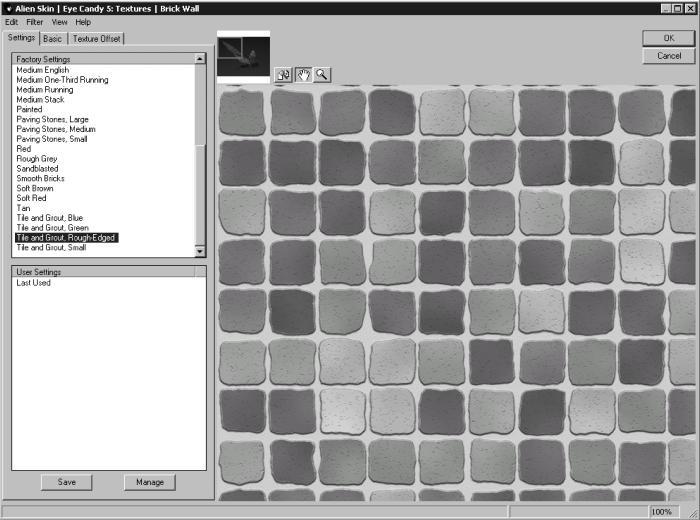700x520 pixels.
Task: Click the navigator thumbnail preview
Action: (243, 56)
